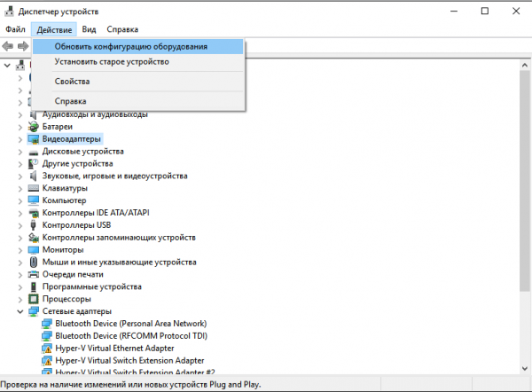Open the Вид menu
Image resolution: width=532 pixels, height=392 pixels.
point(89,29)
